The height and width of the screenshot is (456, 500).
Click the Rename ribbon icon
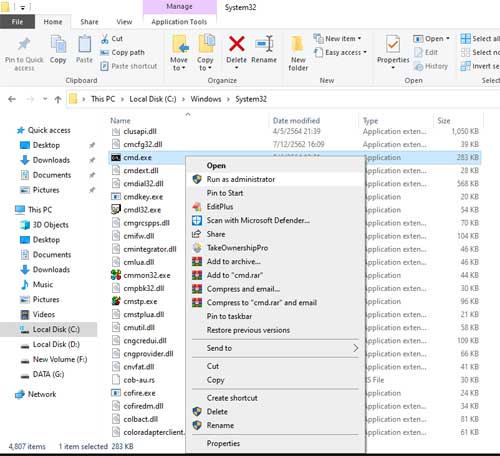264,44
